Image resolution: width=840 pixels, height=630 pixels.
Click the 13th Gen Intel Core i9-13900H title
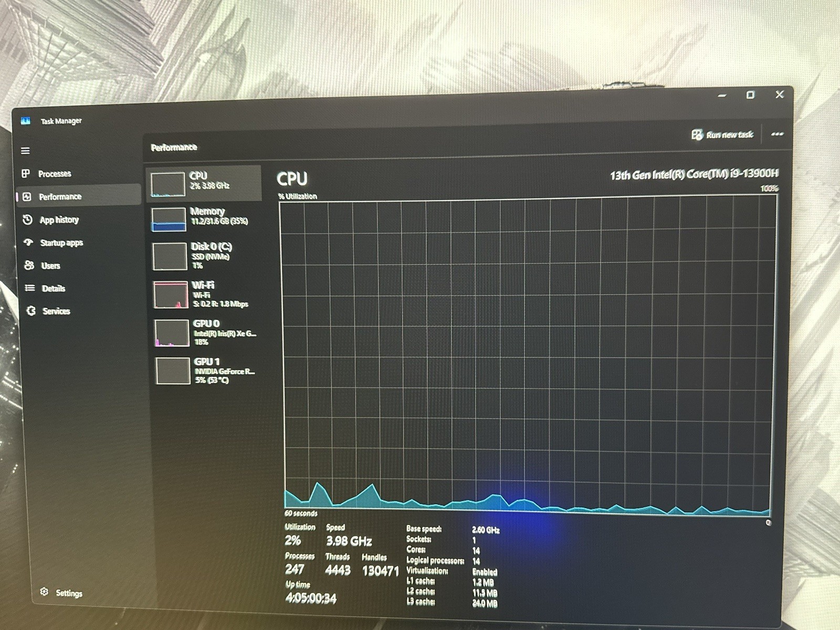pyautogui.click(x=694, y=174)
